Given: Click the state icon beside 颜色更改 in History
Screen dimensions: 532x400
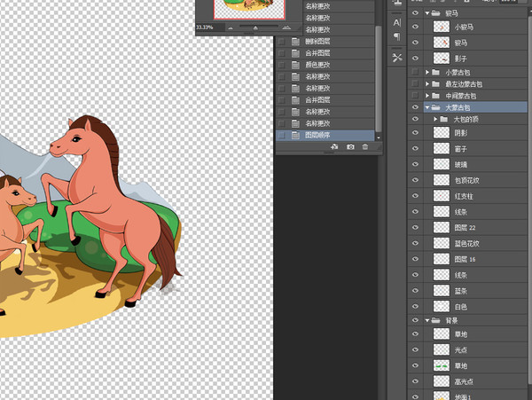Looking at the screenshot, I should [x=295, y=65].
